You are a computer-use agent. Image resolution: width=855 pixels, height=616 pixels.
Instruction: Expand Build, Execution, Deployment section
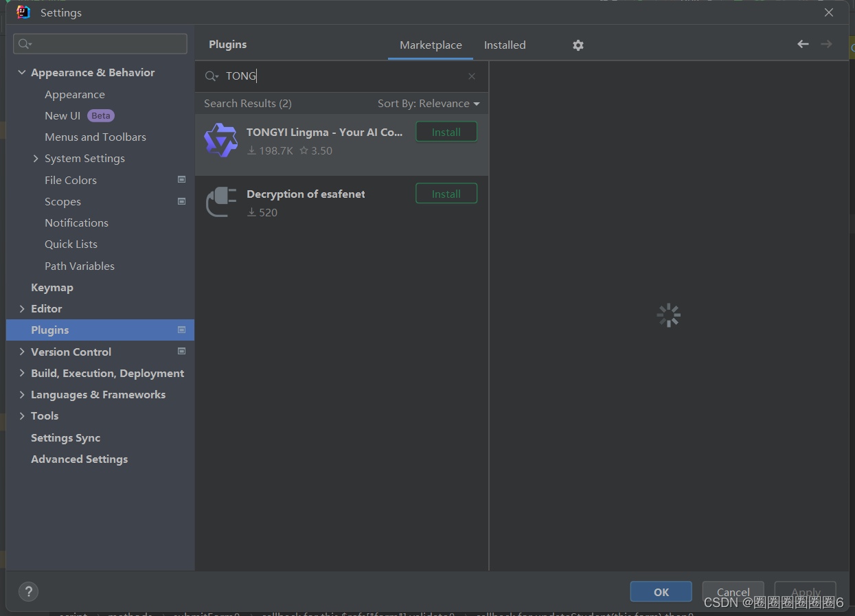tap(22, 373)
